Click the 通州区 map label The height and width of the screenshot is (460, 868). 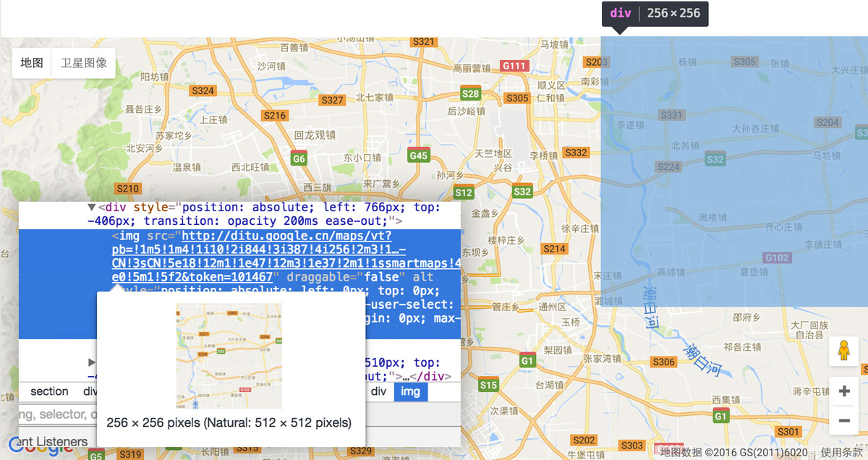[553, 307]
